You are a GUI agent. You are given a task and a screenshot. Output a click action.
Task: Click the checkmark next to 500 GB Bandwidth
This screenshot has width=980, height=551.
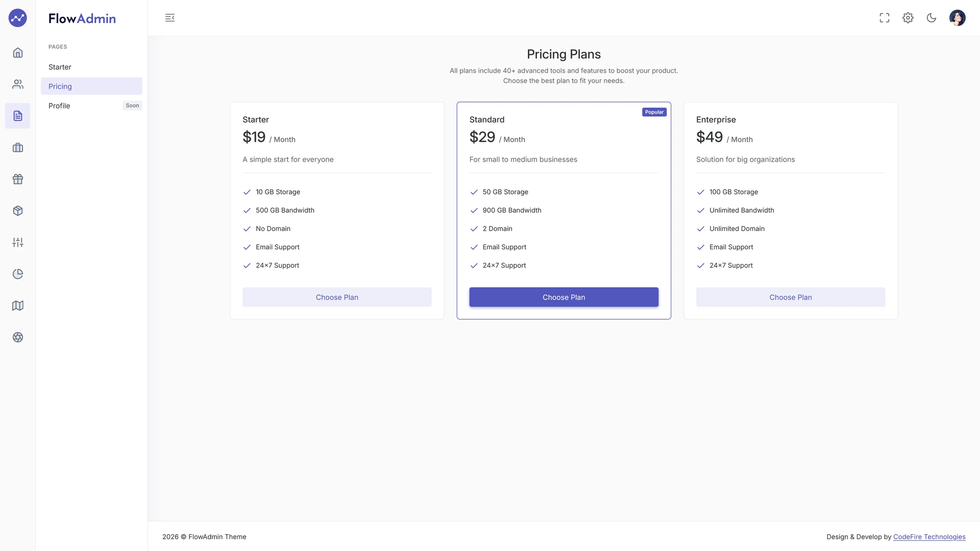tap(247, 211)
